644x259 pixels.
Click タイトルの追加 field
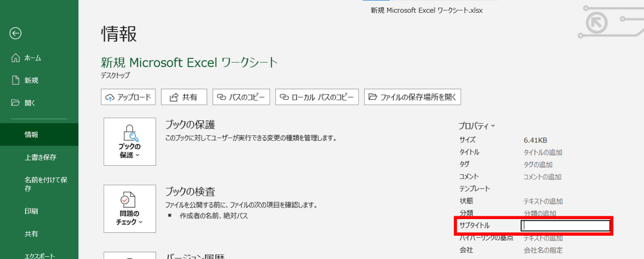543,153
